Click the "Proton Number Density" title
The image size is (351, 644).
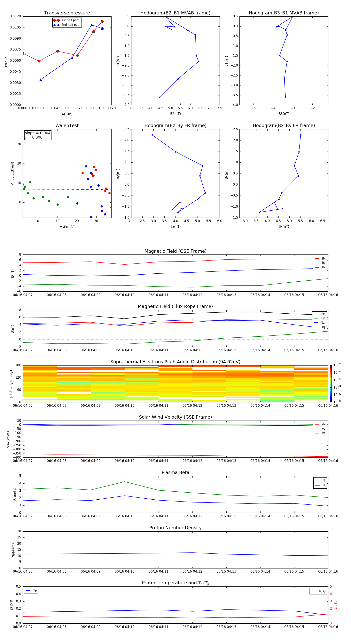175,528
